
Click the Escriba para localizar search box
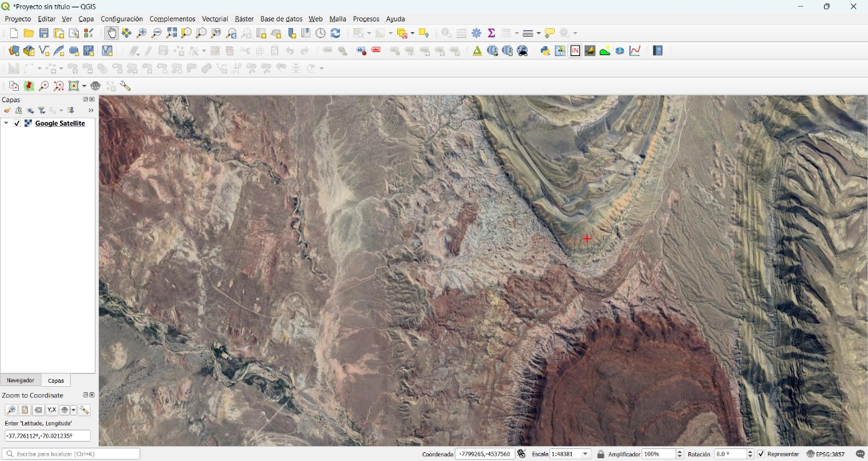tap(71, 454)
